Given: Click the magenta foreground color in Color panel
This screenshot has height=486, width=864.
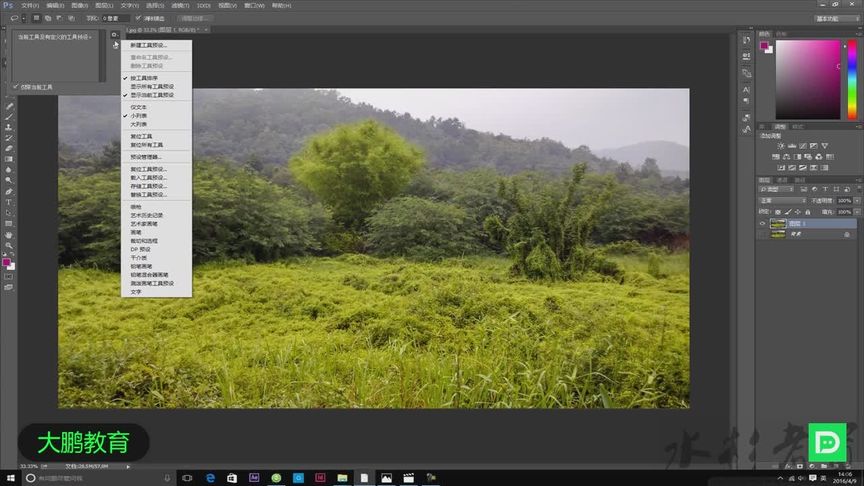Looking at the screenshot, I should 764,46.
